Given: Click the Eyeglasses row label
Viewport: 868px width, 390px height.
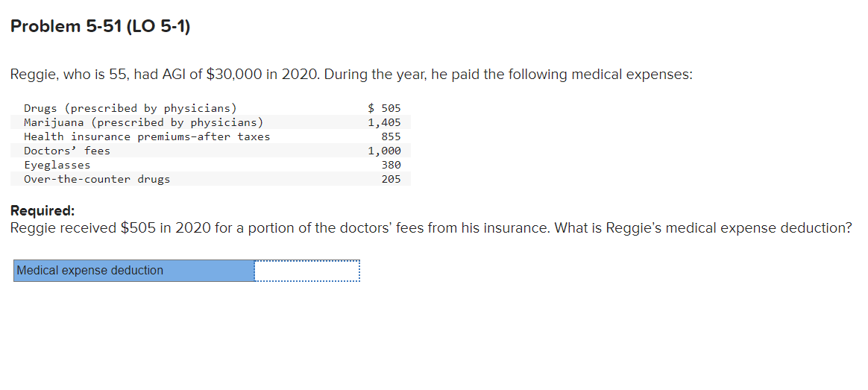Looking at the screenshot, I should tap(57, 165).
